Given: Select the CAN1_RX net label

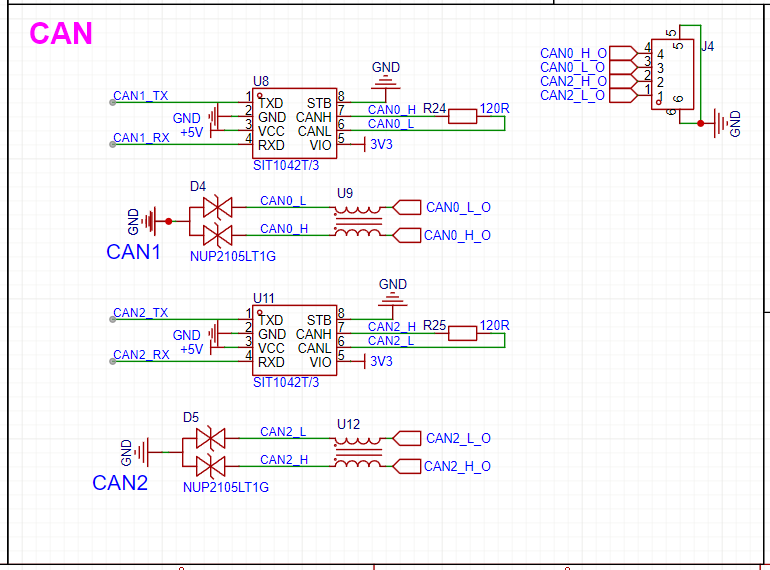Looking at the screenshot, I should pos(141,138).
